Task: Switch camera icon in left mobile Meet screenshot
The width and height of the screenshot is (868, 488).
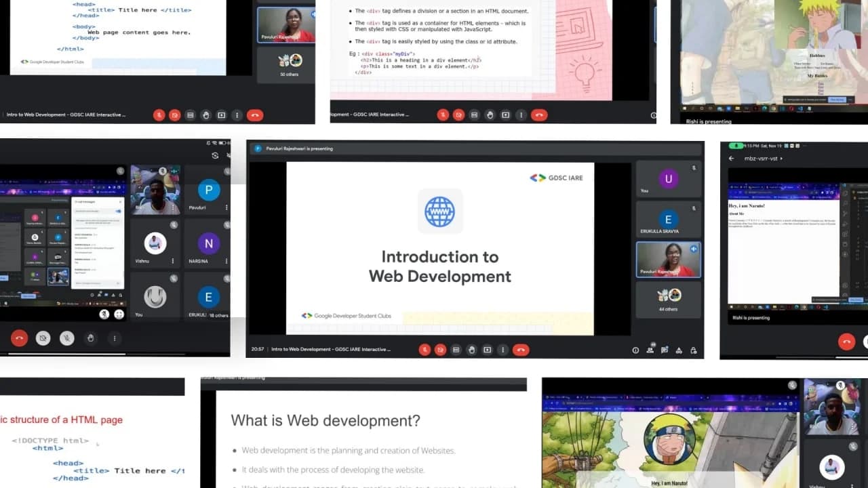Action: point(215,155)
